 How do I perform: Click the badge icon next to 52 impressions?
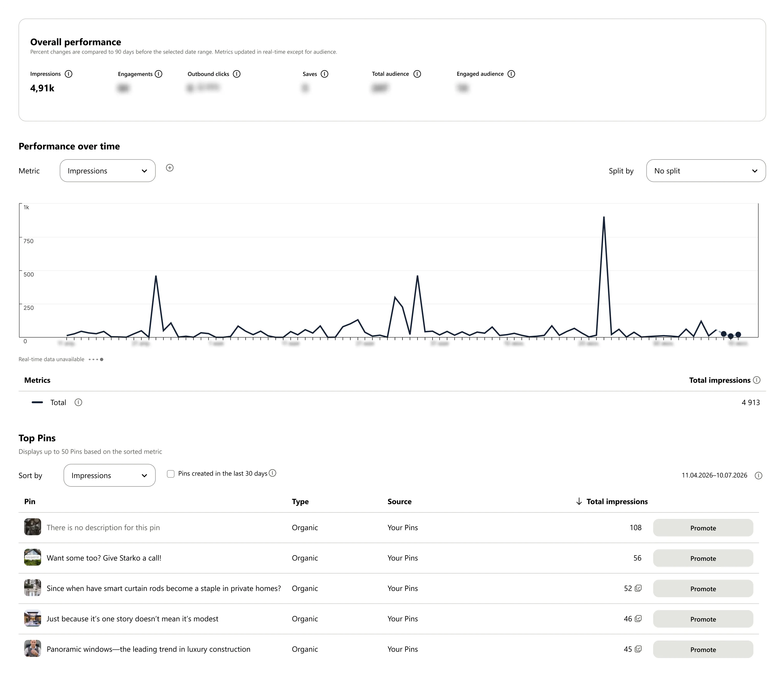[638, 588]
